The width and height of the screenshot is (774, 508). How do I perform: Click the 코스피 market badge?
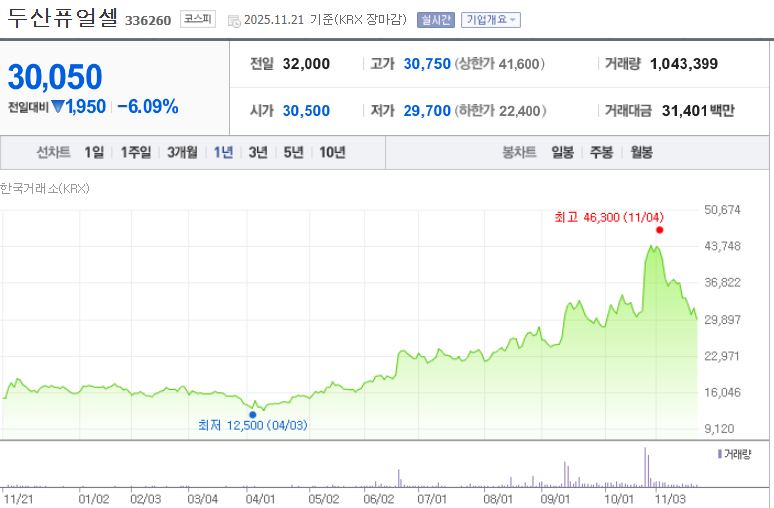(x=197, y=19)
